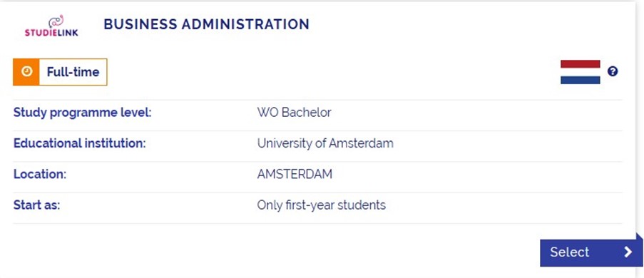The height and width of the screenshot is (278, 644).
Task: Click the folded corner of the Select button
Action: click(x=639, y=236)
